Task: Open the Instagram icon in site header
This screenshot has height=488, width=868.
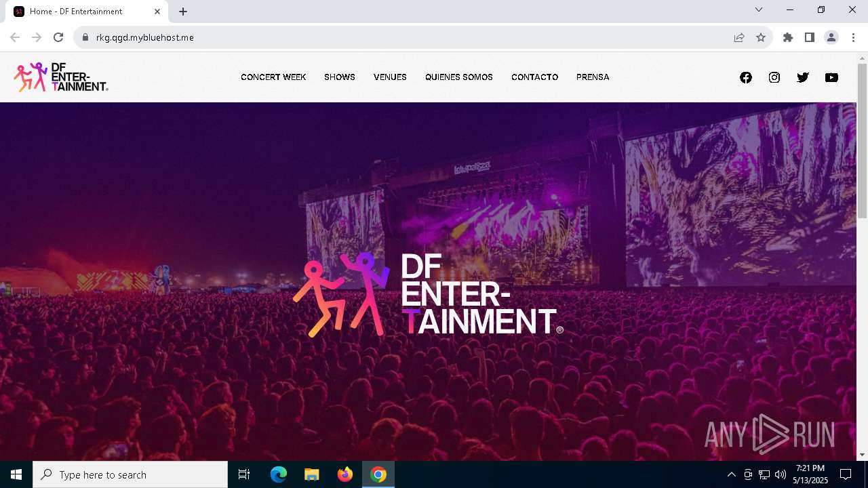Action: (774, 77)
